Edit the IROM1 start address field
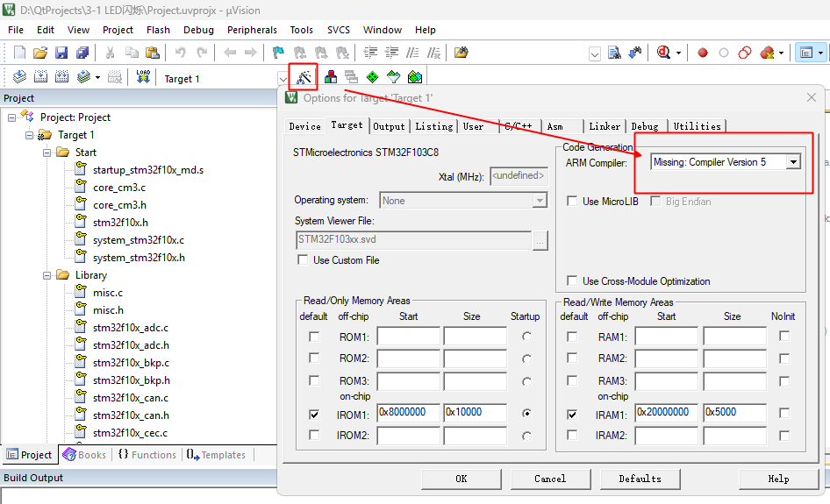Viewport: 830px width, 504px height. pos(408,413)
